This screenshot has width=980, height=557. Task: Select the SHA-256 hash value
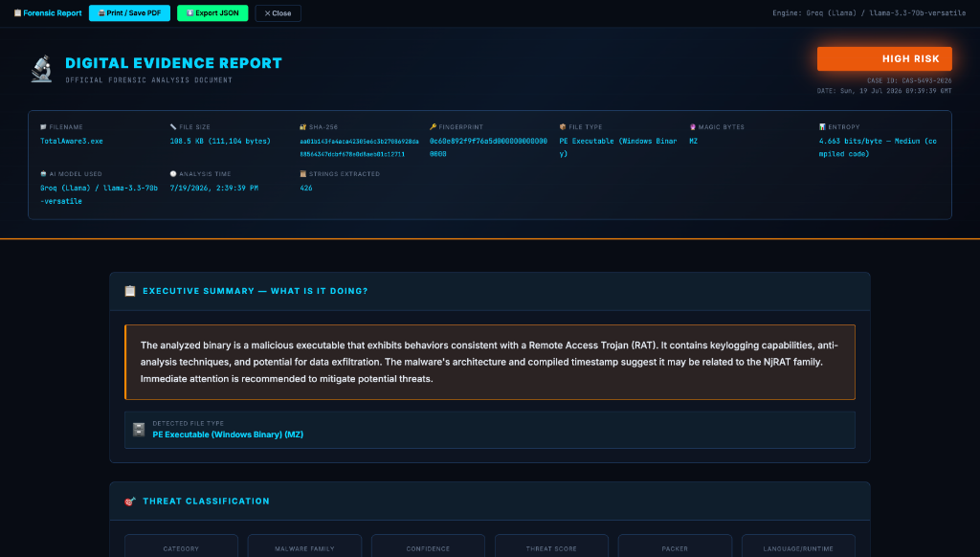[360, 147]
